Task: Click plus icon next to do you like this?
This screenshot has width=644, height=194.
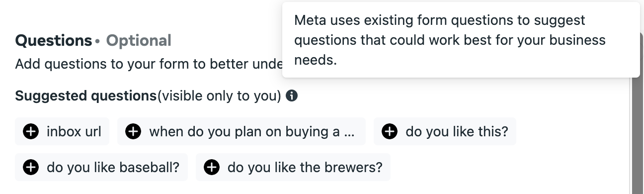Action: 390,131
